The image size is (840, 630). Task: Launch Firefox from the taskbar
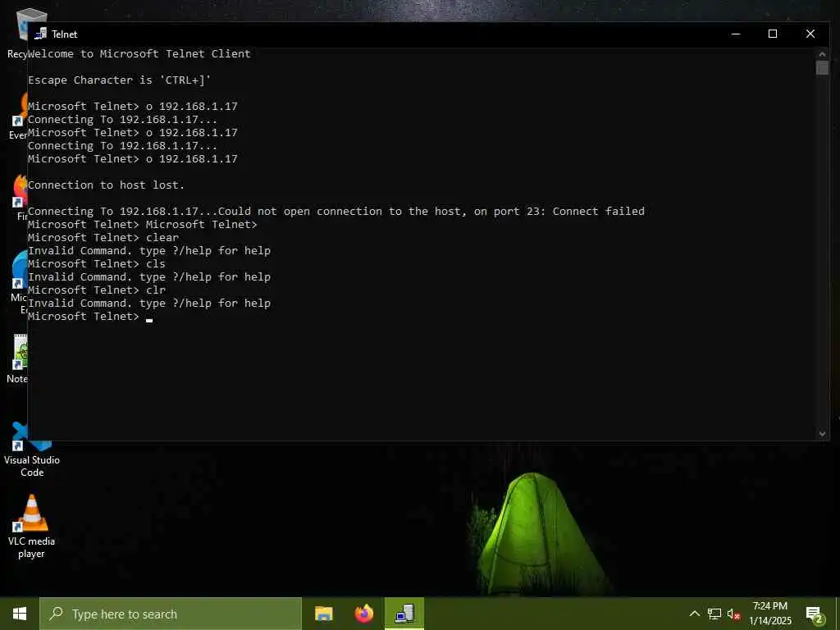pyautogui.click(x=364, y=614)
